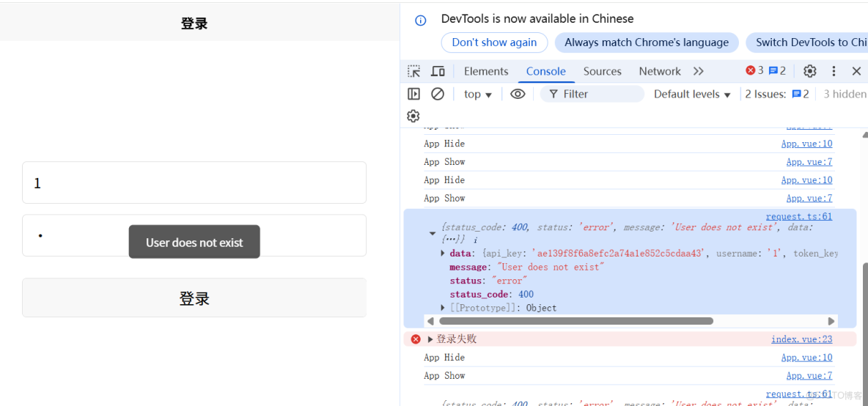
Task: Open DevTools settings gear icon
Action: pos(809,71)
